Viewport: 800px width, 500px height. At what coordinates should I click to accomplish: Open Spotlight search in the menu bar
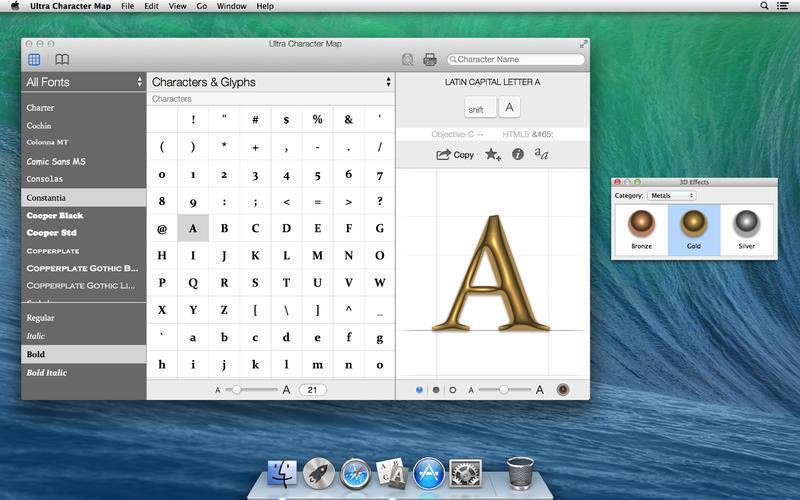point(764,6)
